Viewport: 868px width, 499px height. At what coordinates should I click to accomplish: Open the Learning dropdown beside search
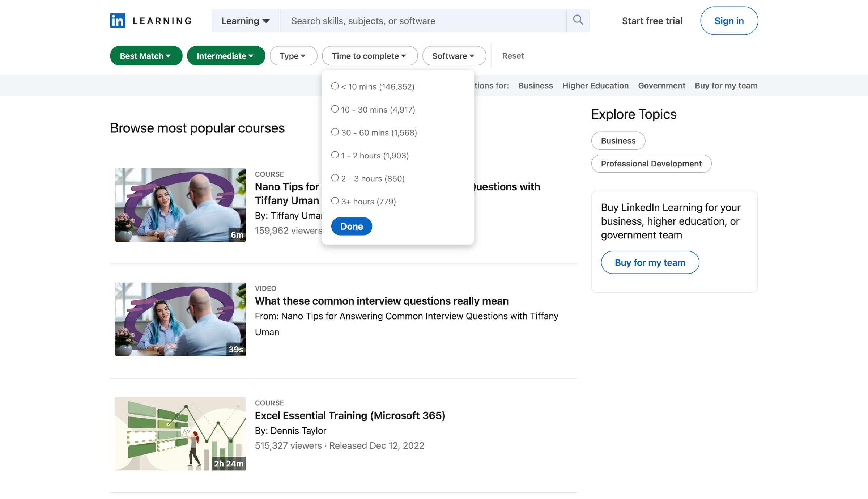(x=246, y=21)
